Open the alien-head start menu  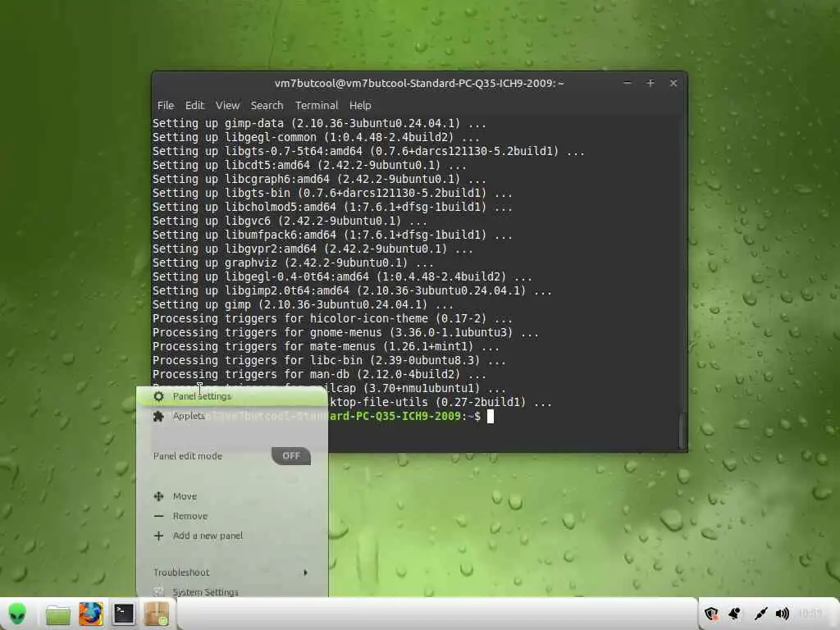(17, 614)
